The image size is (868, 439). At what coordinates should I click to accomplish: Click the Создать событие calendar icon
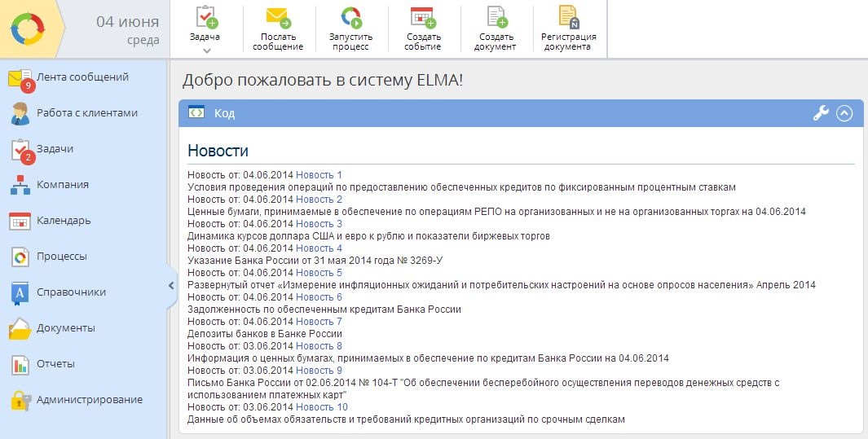(423, 17)
